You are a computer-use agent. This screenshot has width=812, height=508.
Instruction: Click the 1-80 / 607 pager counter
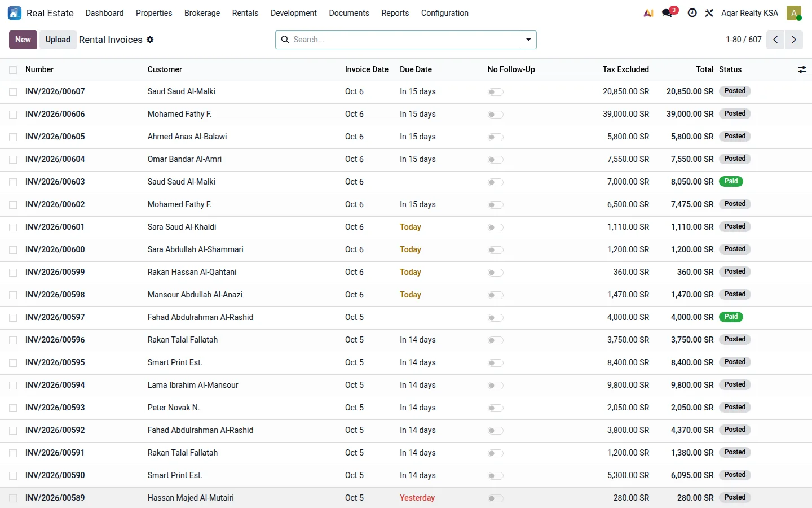[x=744, y=40]
